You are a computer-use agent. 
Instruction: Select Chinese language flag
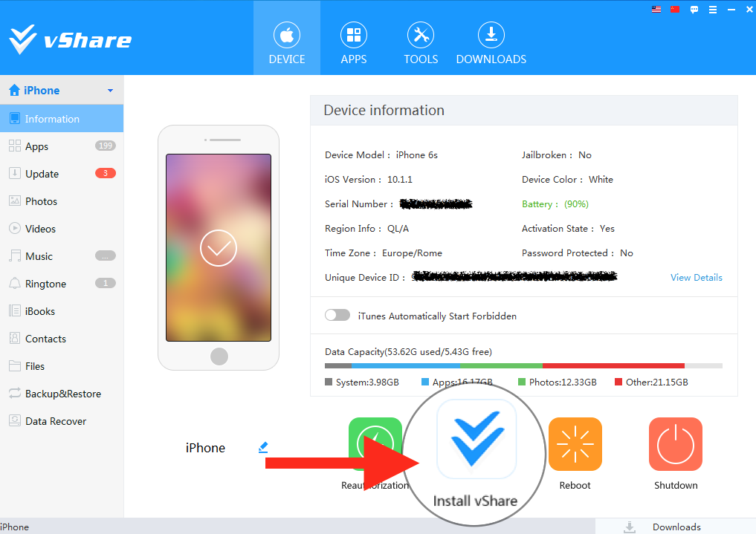coord(675,9)
